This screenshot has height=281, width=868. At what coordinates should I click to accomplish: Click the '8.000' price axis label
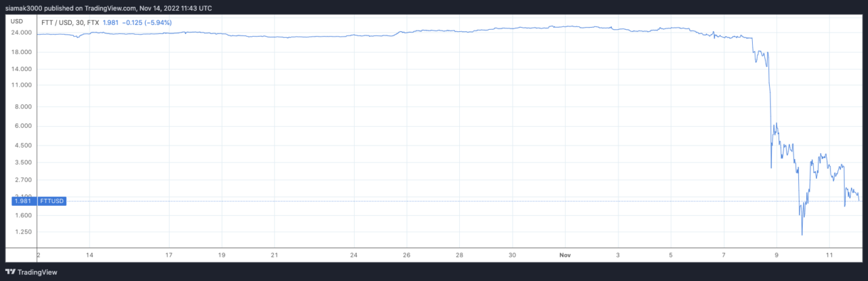(23, 107)
